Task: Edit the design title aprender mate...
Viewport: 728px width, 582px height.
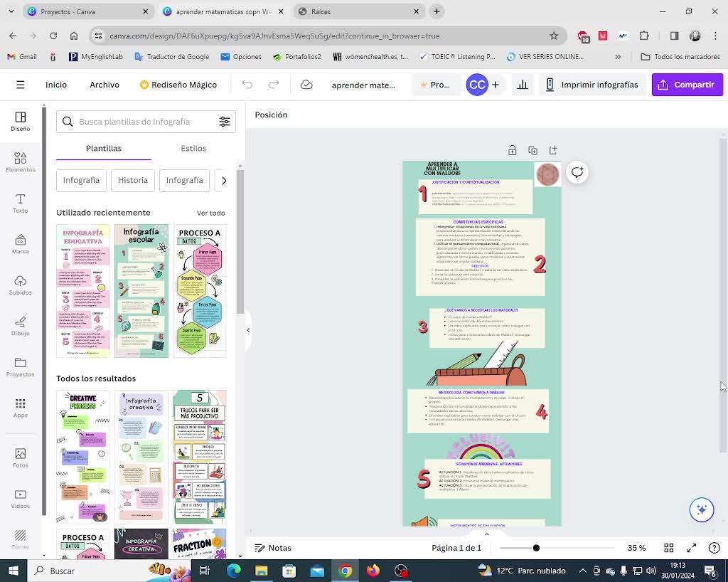Action: tap(363, 85)
